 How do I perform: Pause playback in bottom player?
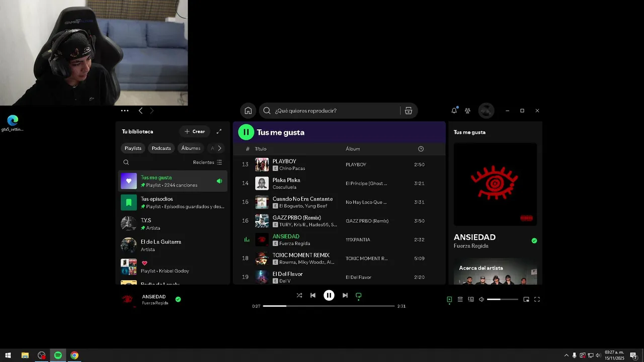pyautogui.click(x=329, y=295)
